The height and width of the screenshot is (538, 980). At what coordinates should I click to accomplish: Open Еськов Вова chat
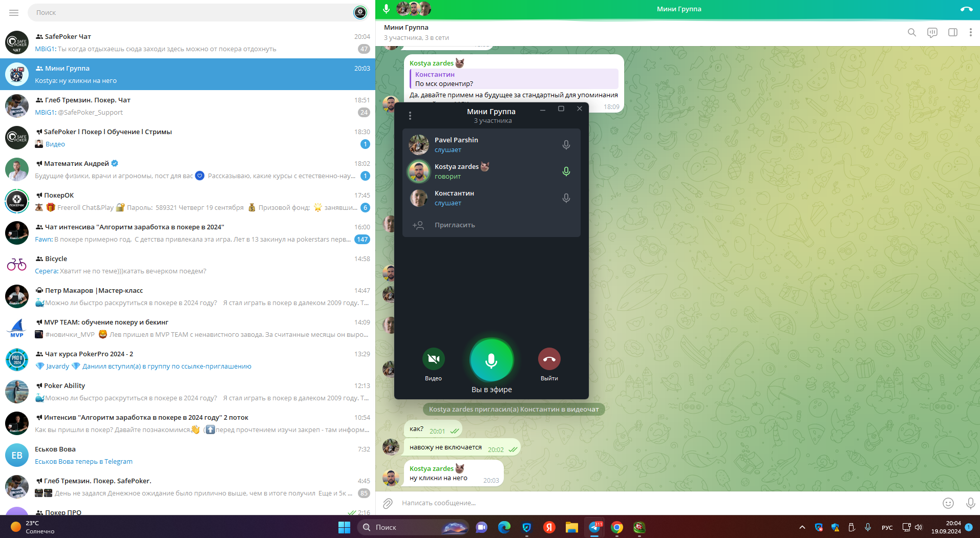pos(187,455)
